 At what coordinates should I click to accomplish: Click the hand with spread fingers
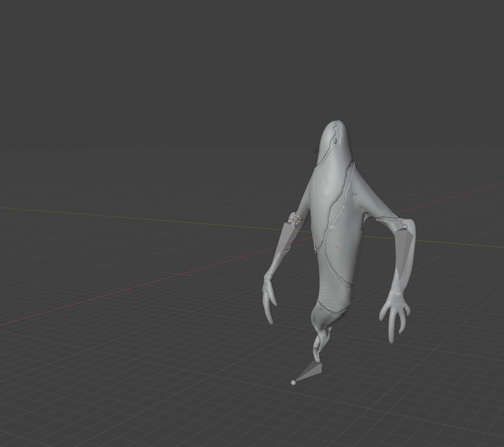coord(395,317)
